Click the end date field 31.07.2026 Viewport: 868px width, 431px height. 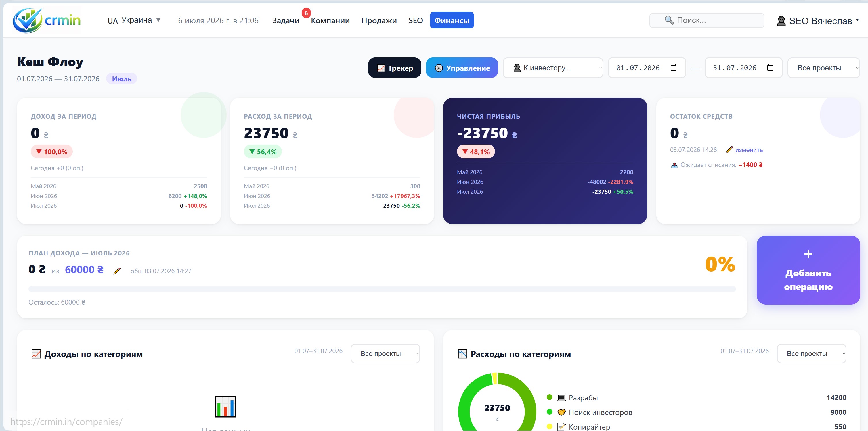(743, 68)
